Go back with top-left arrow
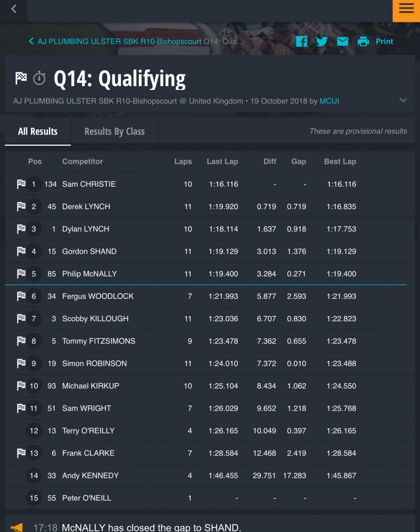 (14, 9)
